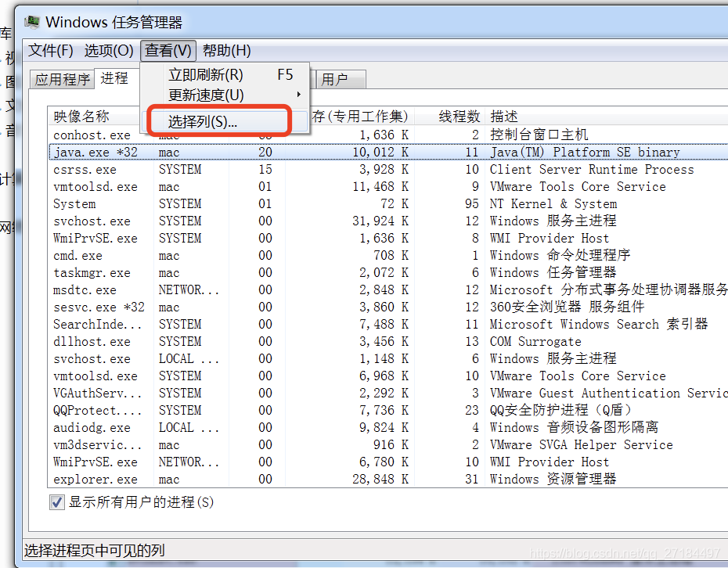Select the vm3dservic... process row
This screenshot has height=568, width=728.
388,445
